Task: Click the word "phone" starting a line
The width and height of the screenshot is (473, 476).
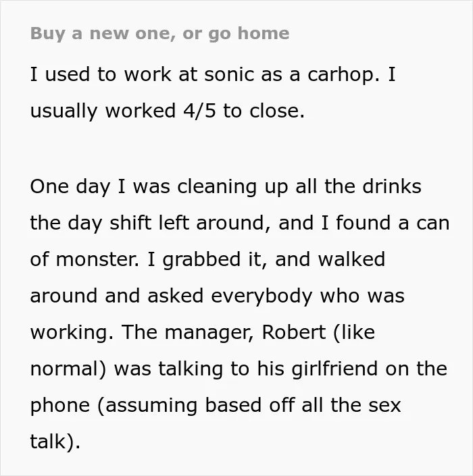Action: pos(60,406)
